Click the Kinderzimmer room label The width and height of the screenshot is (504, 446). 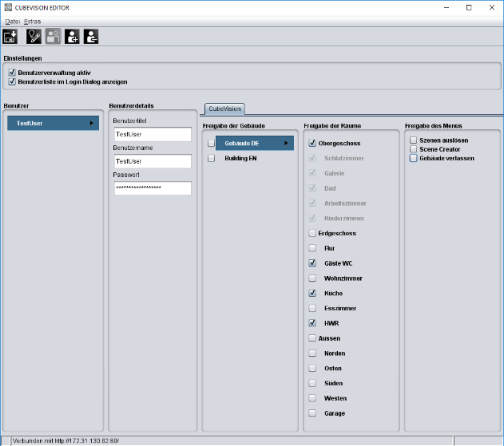point(344,219)
